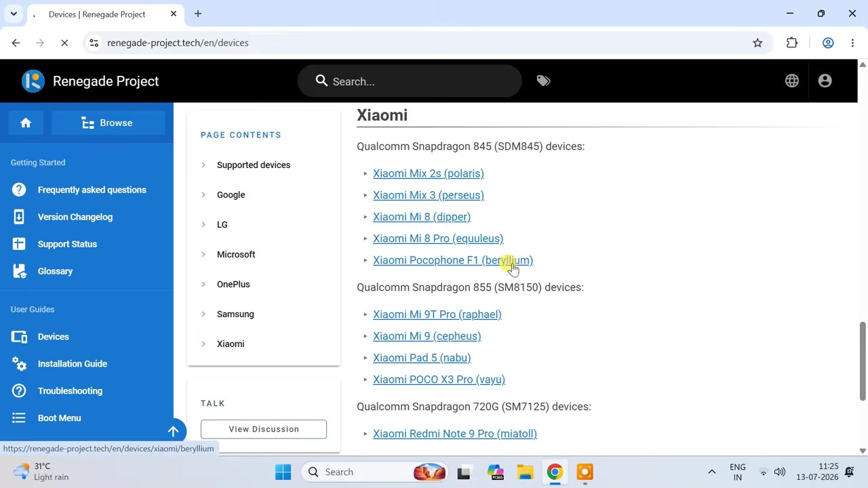The width and height of the screenshot is (868, 488).
Task: Expand the Xiaomi contents entry
Action: coord(203,344)
